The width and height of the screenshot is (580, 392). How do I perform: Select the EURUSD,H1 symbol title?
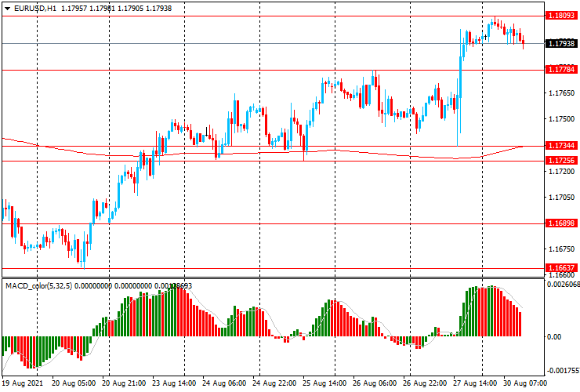[x=35, y=8]
